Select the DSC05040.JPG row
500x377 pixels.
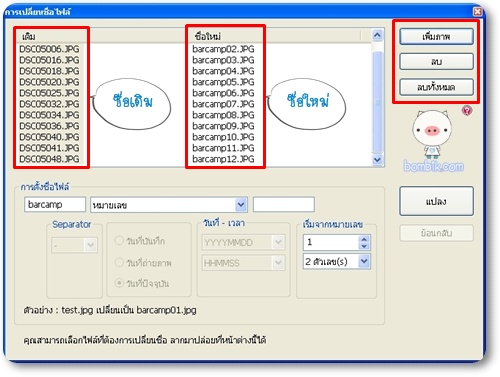point(49,137)
